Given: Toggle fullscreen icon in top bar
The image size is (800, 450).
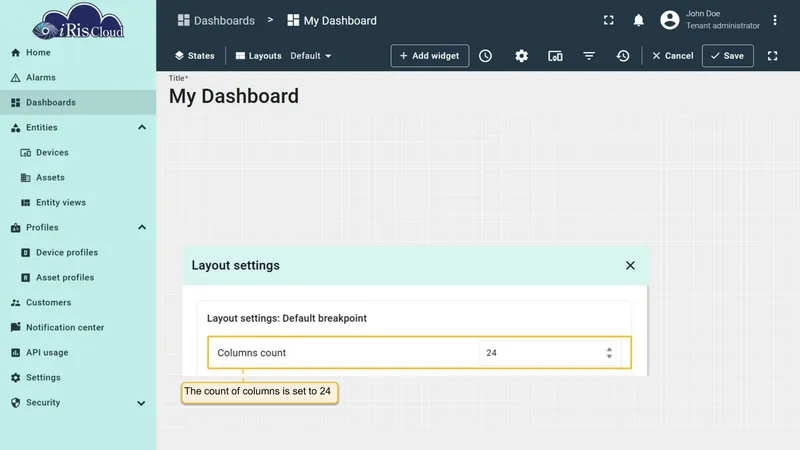Looking at the screenshot, I should (609, 20).
